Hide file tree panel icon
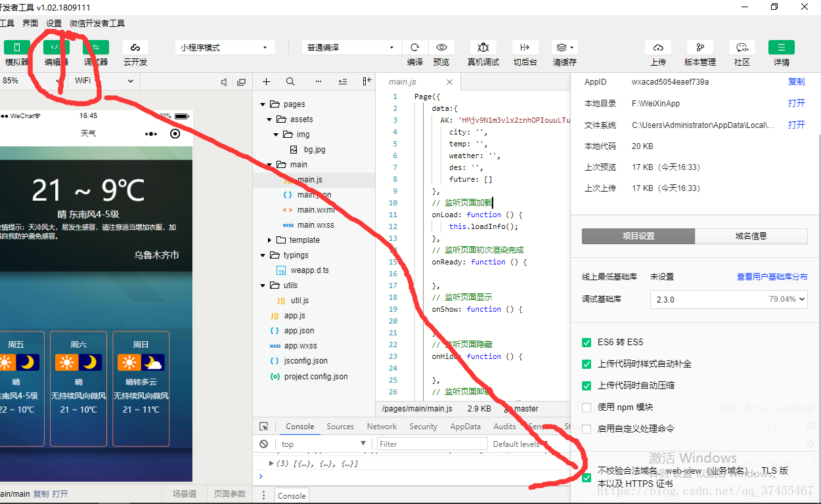This screenshot has width=821, height=504. click(x=366, y=81)
